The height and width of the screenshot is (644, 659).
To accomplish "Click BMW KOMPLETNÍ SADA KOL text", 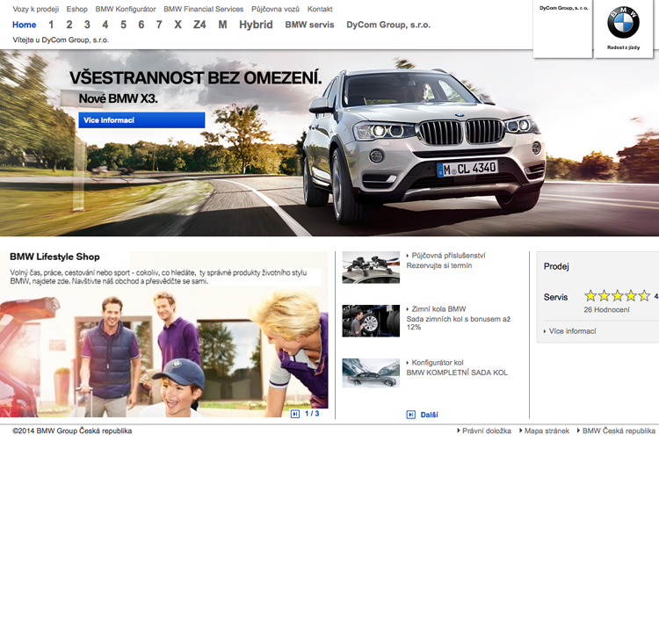I will click(457, 373).
